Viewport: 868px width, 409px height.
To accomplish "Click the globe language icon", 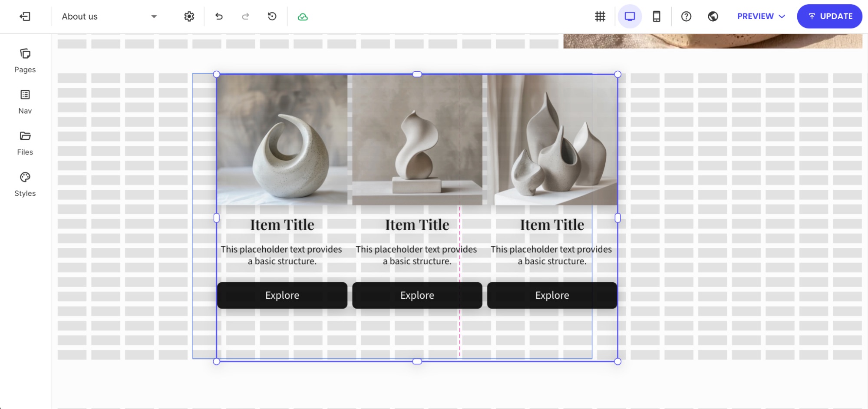I will click(713, 16).
